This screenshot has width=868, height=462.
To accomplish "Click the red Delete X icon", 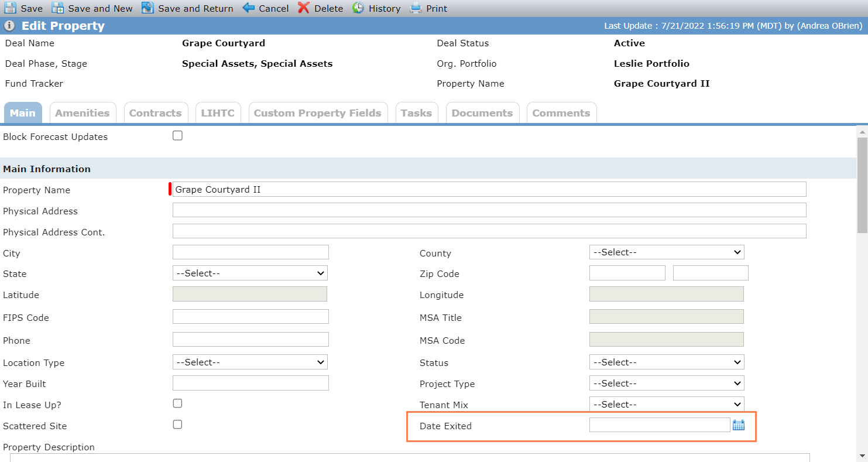I will tap(303, 8).
